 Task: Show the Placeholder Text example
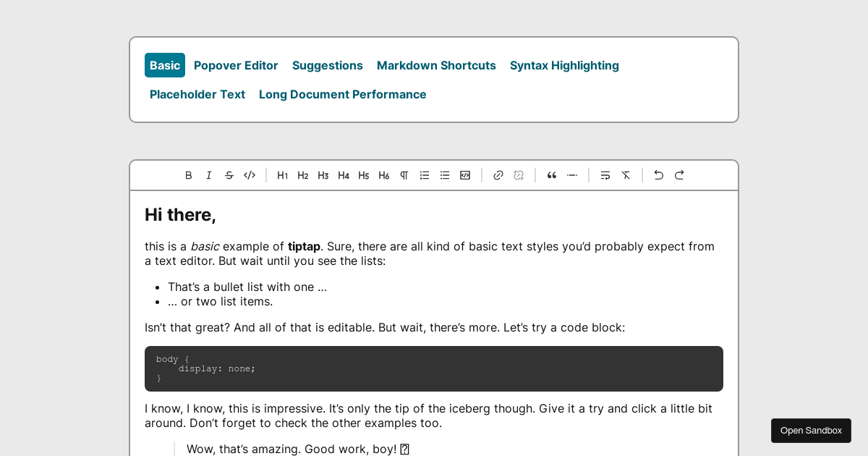point(197,94)
